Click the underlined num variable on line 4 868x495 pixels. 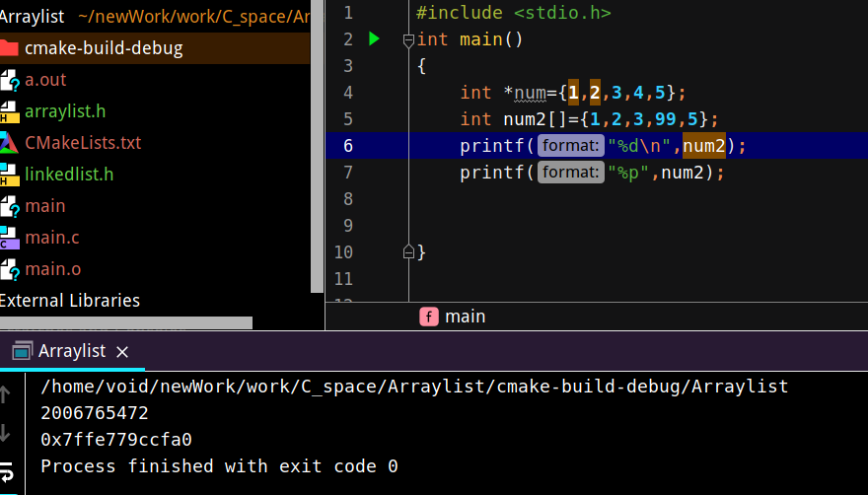(x=531, y=93)
